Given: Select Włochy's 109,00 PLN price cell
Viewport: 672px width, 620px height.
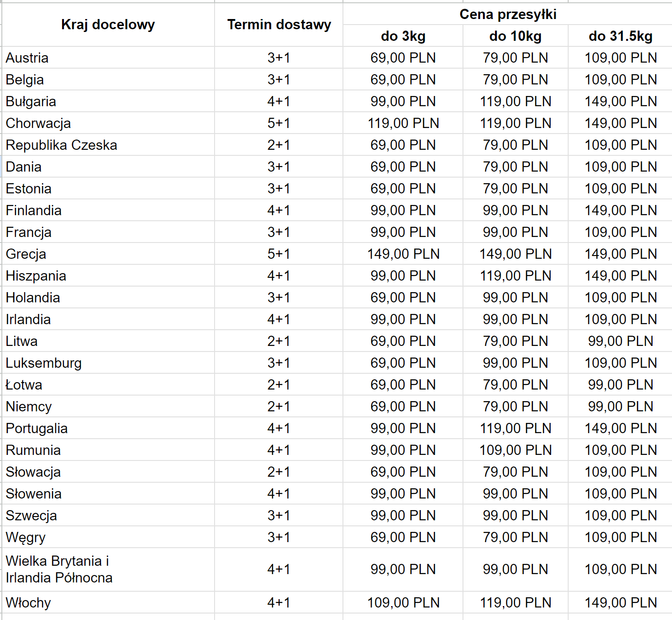Looking at the screenshot, I should [x=403, y=603].
